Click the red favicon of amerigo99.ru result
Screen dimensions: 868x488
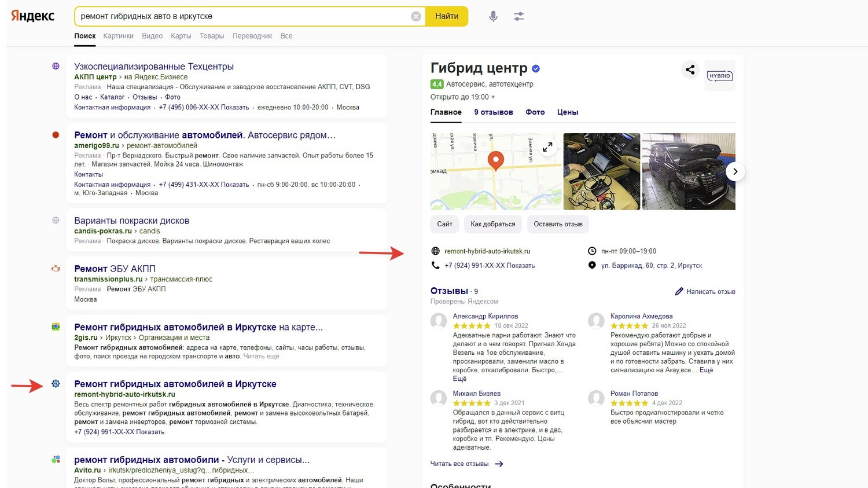(x=56, y=135)
